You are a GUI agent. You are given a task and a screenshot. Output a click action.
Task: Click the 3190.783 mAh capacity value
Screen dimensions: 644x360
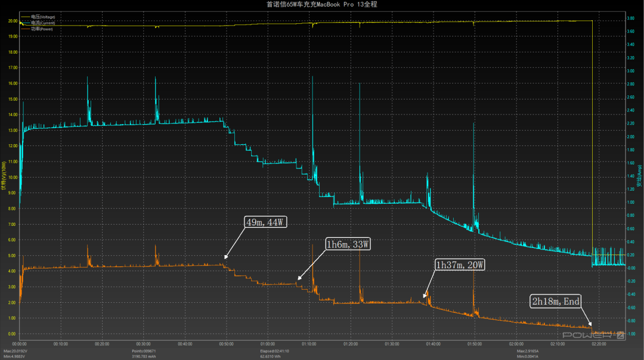[144, 356]
